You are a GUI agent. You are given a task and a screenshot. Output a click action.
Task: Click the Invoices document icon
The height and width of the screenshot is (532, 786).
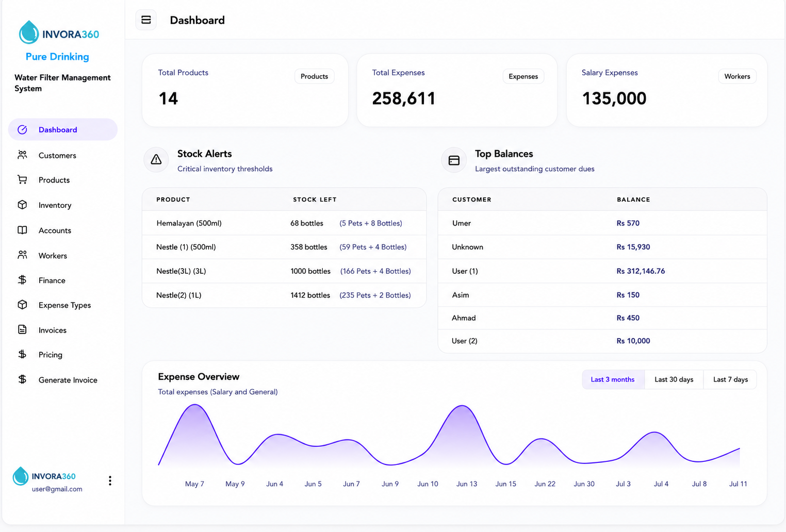pos(22,329)
